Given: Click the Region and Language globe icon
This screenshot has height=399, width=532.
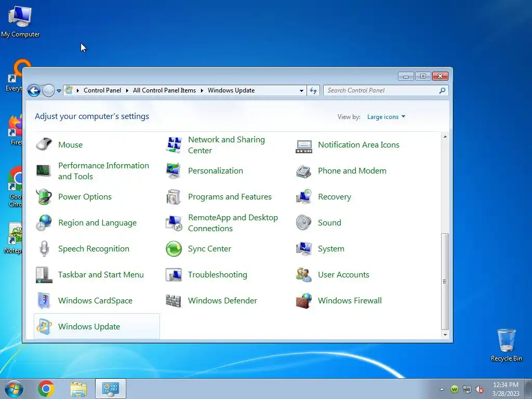Looking at the screenshot, I should click(44, 223).
